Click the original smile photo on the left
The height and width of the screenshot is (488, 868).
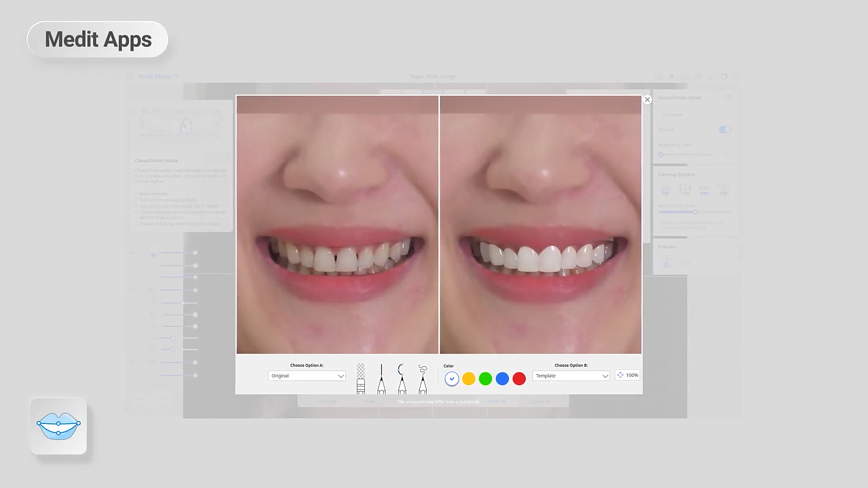pos(337,225)
